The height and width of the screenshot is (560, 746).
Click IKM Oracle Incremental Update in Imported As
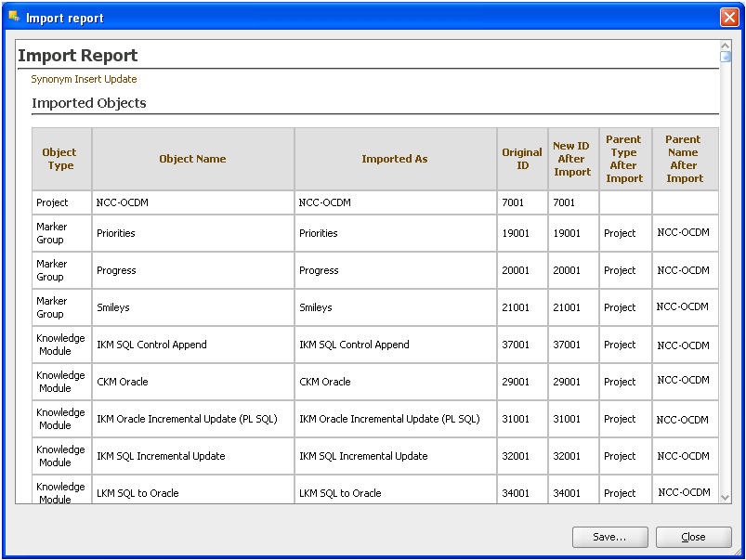[389, 419]
